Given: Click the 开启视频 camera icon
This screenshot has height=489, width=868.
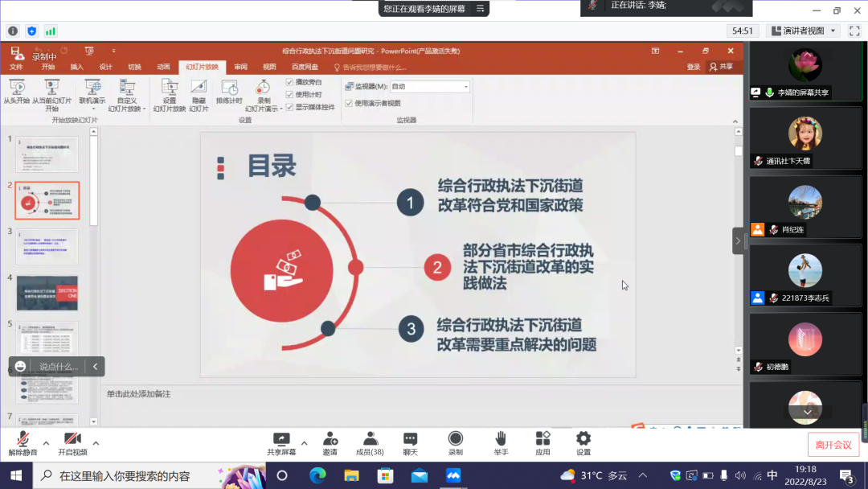Looking at the screenshot, I should click(72, 439).
